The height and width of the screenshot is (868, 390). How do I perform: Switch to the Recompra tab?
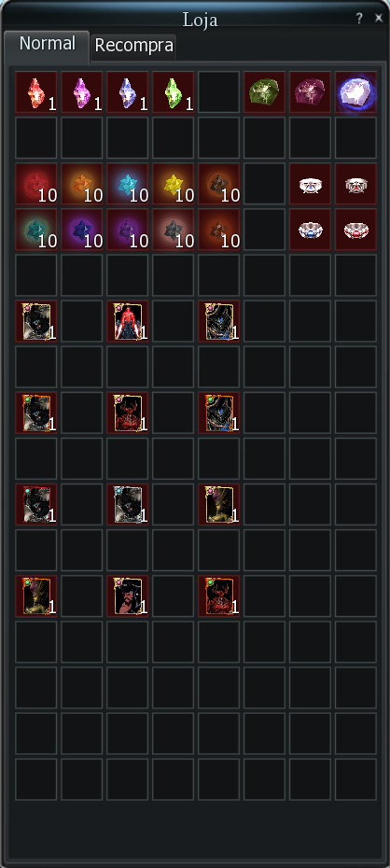pos(133,46)
